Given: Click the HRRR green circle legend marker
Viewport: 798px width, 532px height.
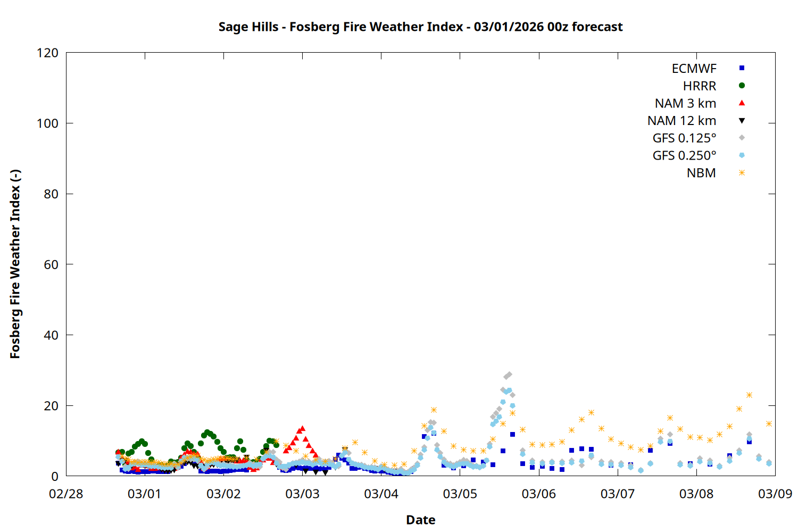Looking at the screenshot, I should click(742, 86).
